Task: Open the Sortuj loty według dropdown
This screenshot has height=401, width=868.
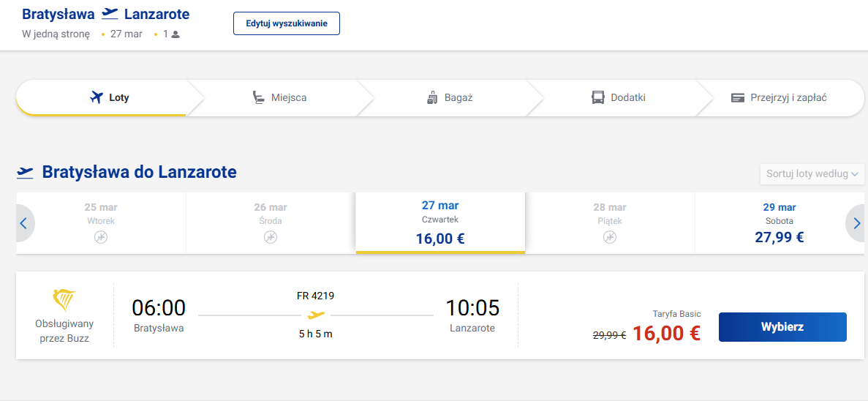Action: [812, 174]
